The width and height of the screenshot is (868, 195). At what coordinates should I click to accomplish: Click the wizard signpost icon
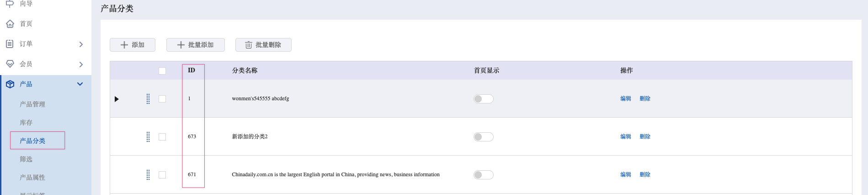[10, 4]
